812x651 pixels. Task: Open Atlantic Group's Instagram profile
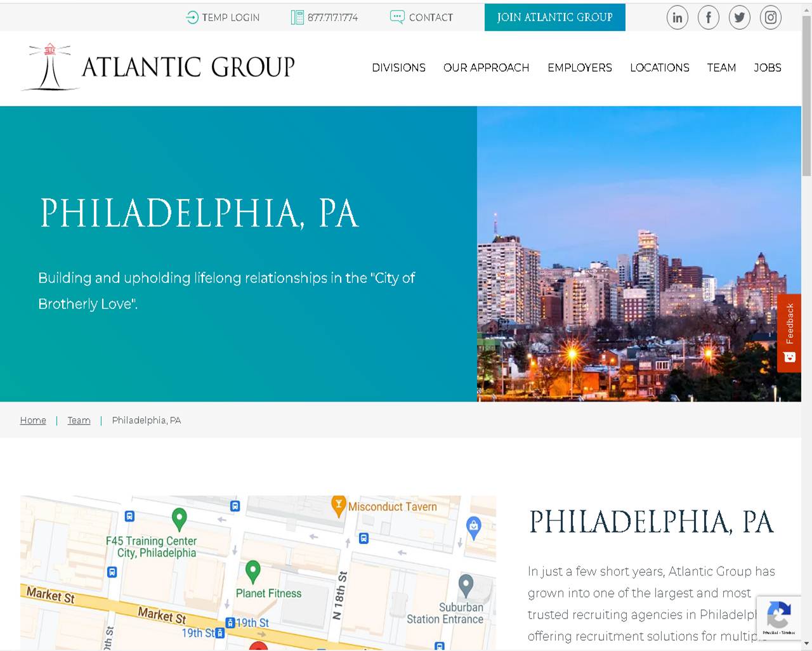(771, 17)
